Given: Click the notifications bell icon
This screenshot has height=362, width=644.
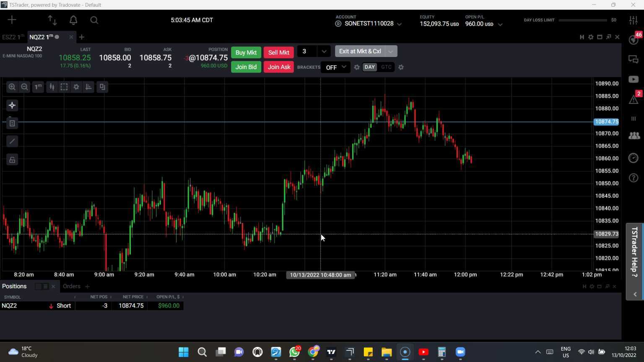Looking at the screenshot, I should click(73, 20).
